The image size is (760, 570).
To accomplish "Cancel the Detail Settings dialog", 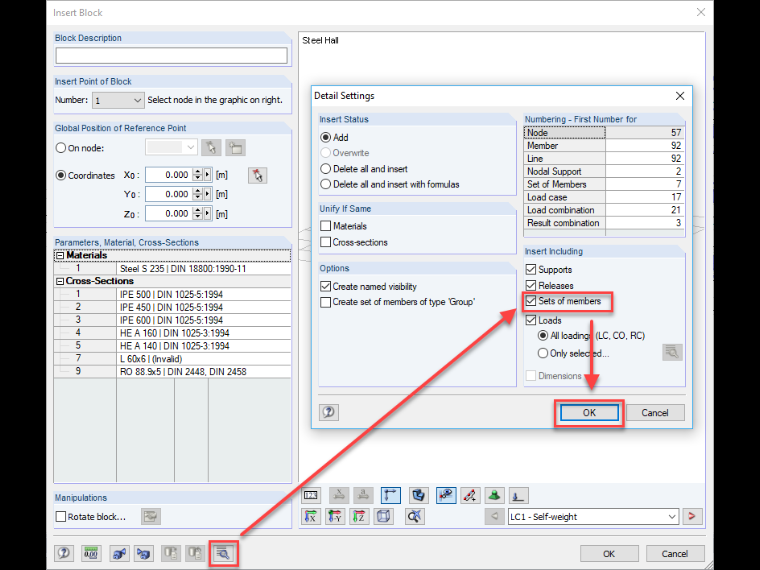I will pyautogui.click(x=655, y=412).
